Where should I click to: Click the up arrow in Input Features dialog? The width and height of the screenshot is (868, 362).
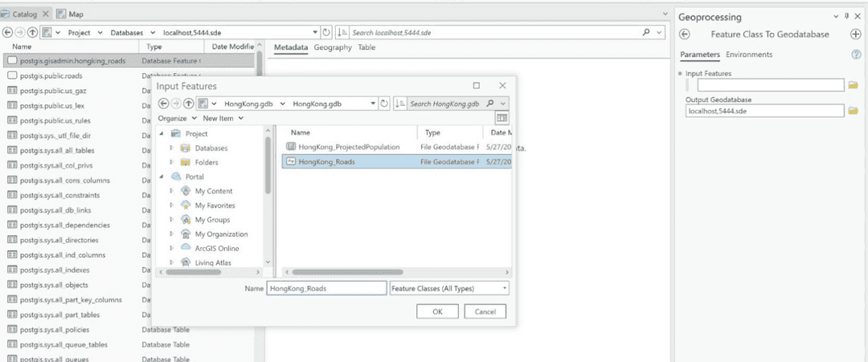[188, 104]
